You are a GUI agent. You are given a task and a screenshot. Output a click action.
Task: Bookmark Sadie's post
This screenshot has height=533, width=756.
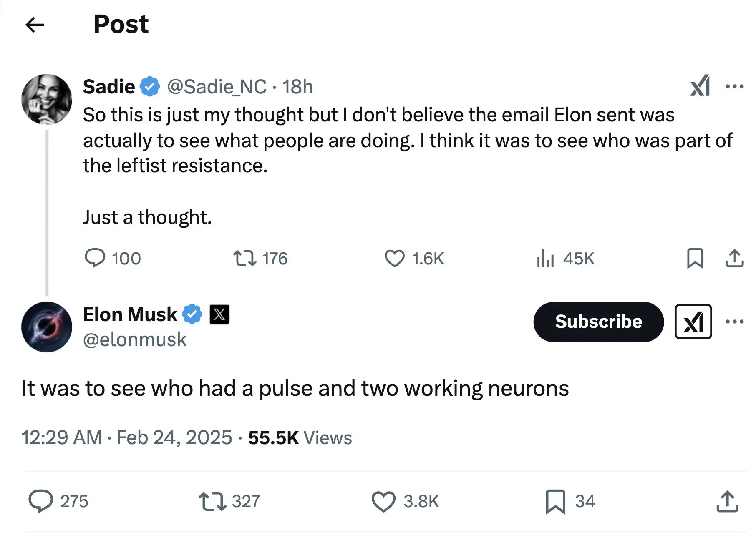tap(695, 258)
